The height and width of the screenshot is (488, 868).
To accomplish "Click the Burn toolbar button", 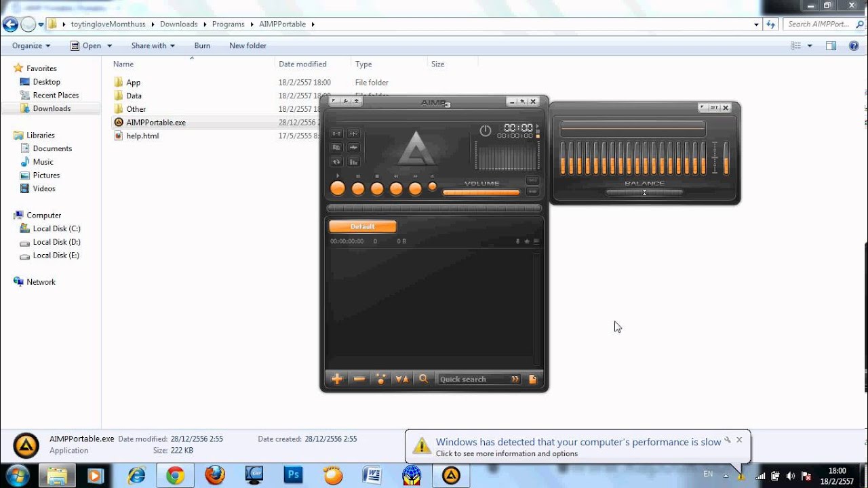I will point(202,45).
